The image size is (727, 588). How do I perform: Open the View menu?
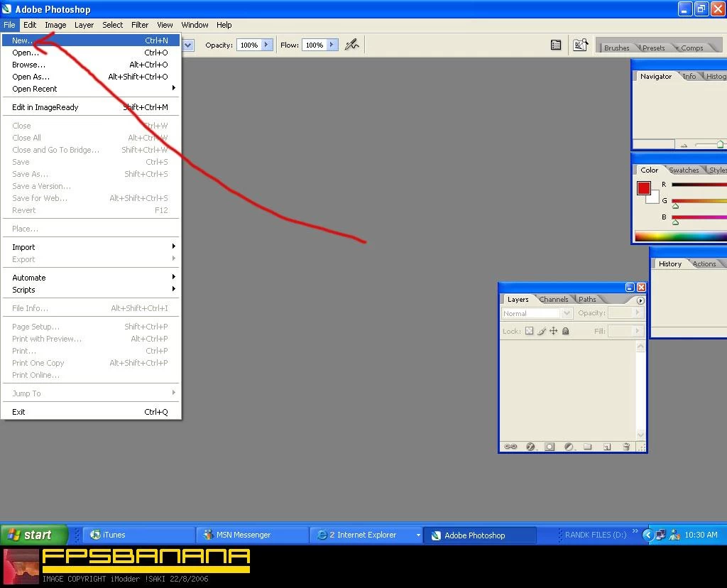coord(165,25)
